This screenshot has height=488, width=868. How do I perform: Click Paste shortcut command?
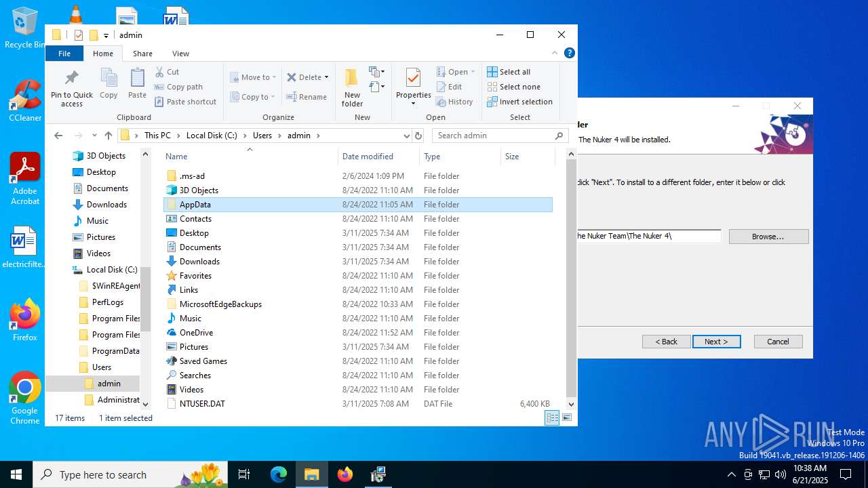click(x=185, y=102)
